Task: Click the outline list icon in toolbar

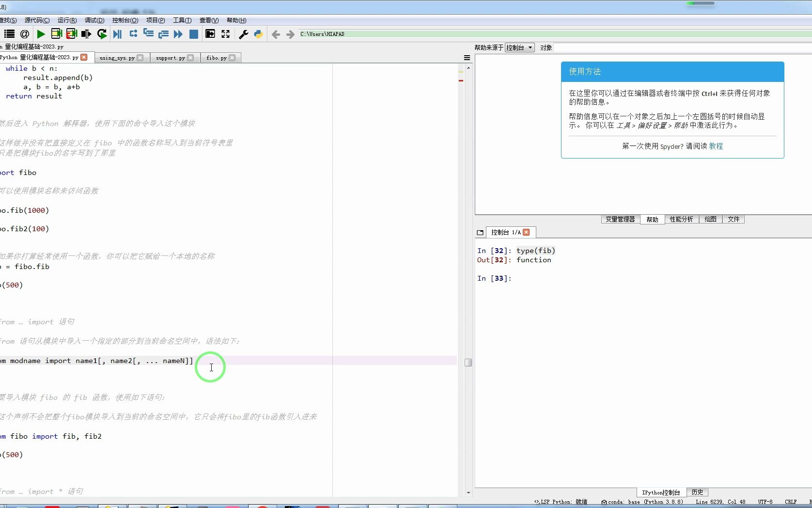Action: (x=9, y=34)
